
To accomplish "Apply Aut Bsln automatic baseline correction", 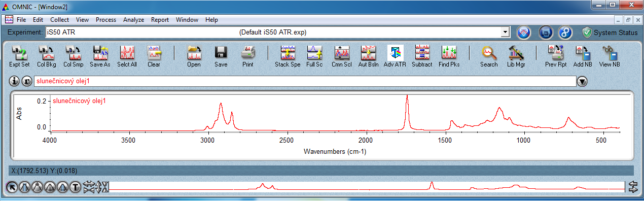I will (368, 56).
